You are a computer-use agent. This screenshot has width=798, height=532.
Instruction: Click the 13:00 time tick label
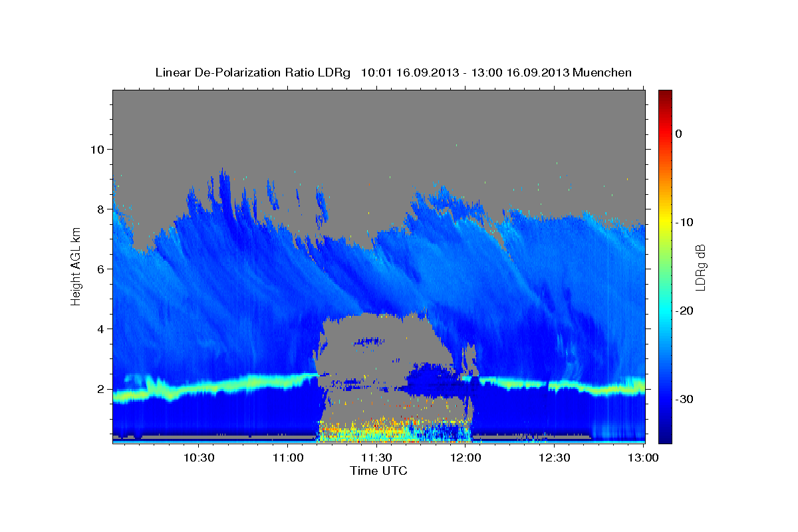(x=643, y=458)
